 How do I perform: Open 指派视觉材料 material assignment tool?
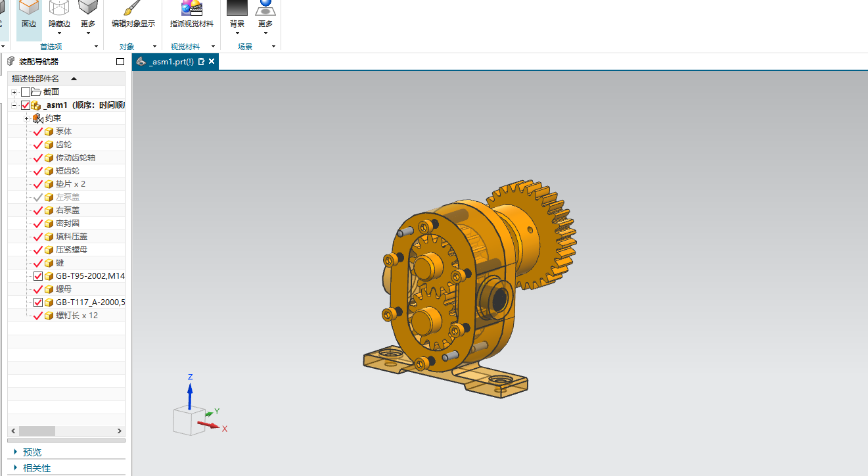coord(192,16)
